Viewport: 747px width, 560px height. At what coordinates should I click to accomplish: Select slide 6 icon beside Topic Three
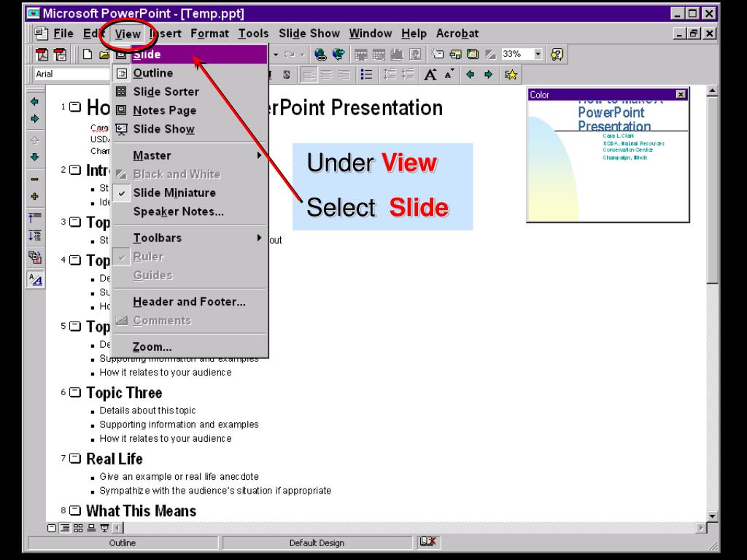(75, 392)
